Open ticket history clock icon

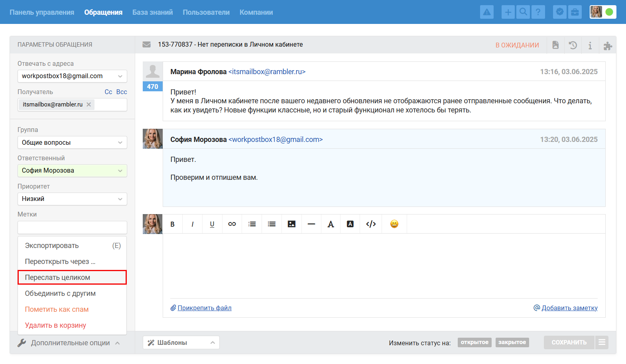(x=573, y=45)
